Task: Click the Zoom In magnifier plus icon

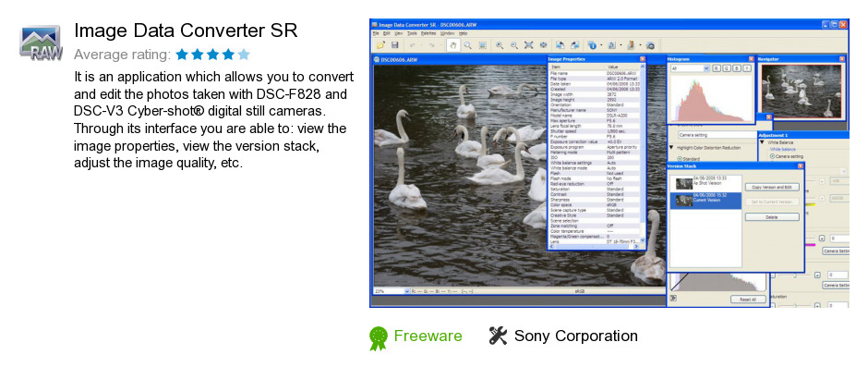Action: (500, 45)
